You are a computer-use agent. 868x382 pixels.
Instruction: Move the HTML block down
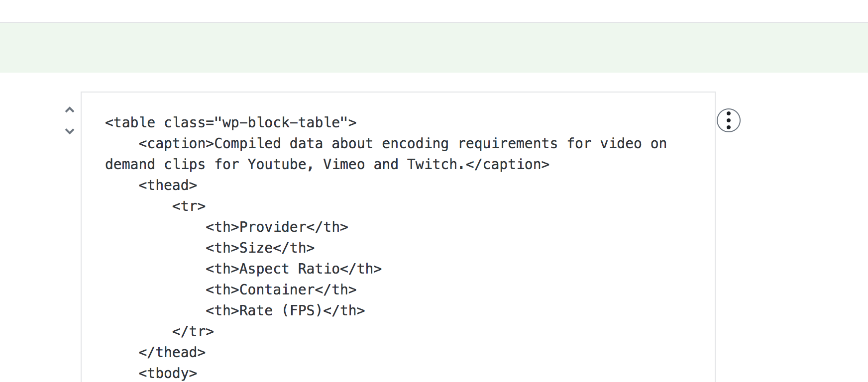70,131
